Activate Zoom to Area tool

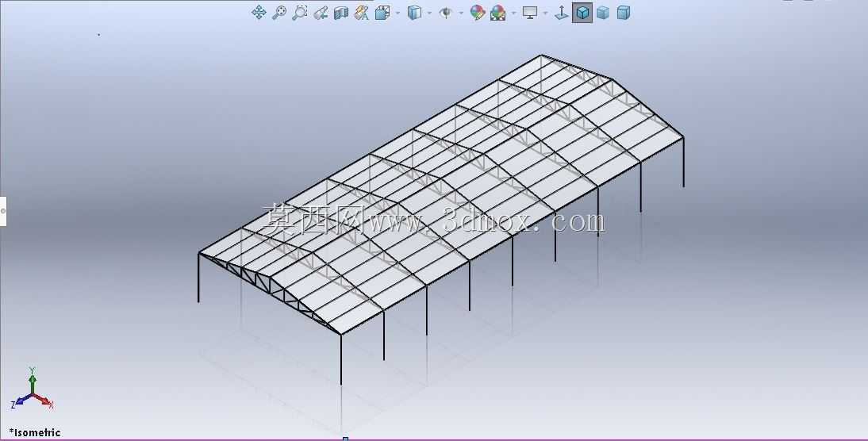pos(299,12)
